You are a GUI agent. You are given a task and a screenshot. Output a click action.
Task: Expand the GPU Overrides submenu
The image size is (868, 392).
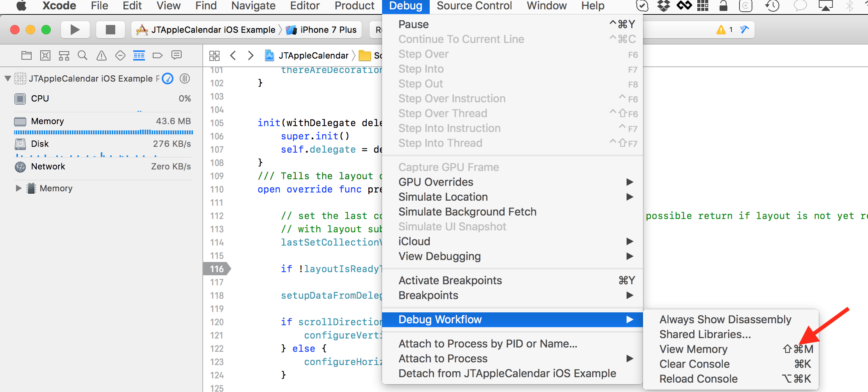513,182
